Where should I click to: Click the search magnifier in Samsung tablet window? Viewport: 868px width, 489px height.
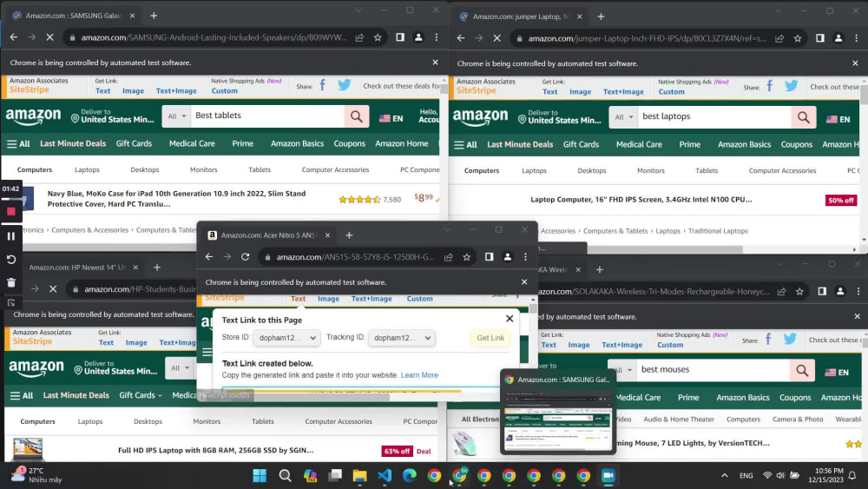[x=357, y=116]
